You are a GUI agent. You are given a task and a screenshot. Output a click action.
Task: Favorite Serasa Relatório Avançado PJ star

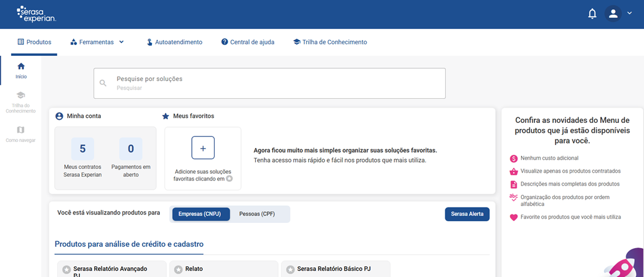click(66, 270)
